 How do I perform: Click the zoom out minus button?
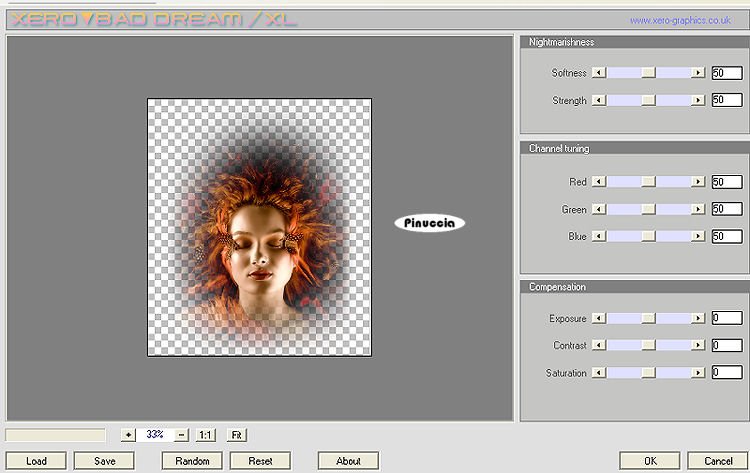pos(181,435)
